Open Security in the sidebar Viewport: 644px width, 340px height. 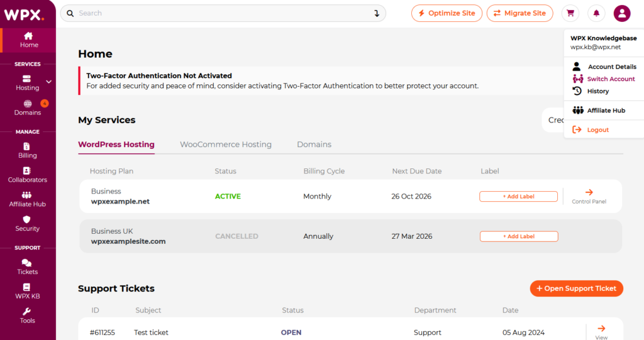tap(28, 224)
